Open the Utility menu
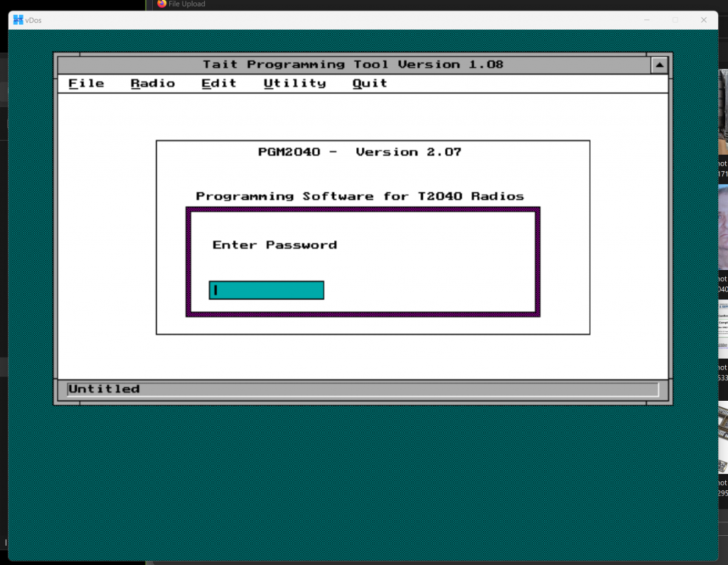 click(x=294, y=84)
